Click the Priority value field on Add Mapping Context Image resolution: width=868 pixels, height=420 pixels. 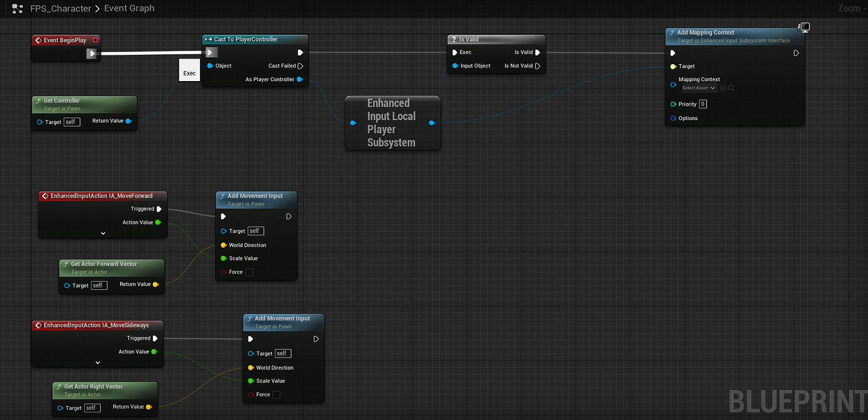703,103
